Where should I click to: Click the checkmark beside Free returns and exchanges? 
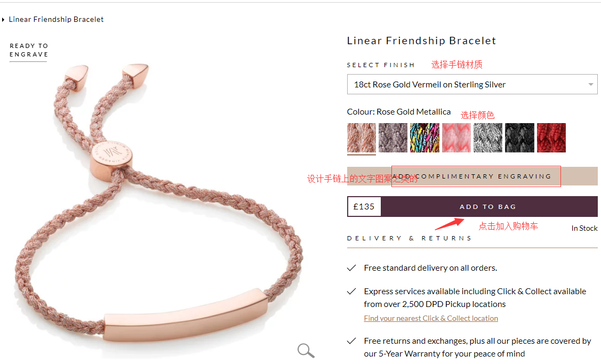(351, 341)
